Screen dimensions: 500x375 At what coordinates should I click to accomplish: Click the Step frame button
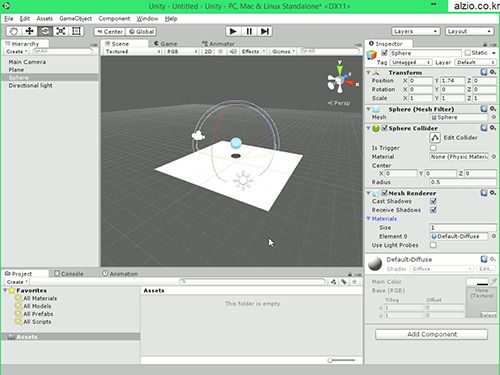click(265, 31)
